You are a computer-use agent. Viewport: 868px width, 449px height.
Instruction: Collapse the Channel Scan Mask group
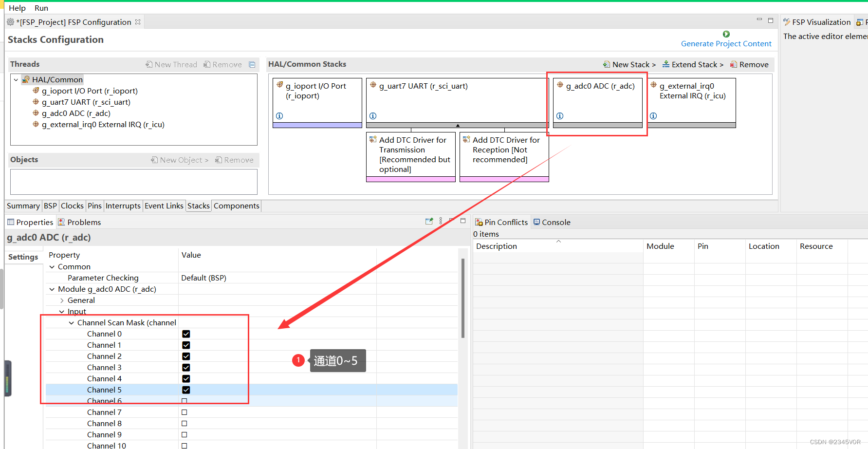pyautogui.click(x=72, y=323)
